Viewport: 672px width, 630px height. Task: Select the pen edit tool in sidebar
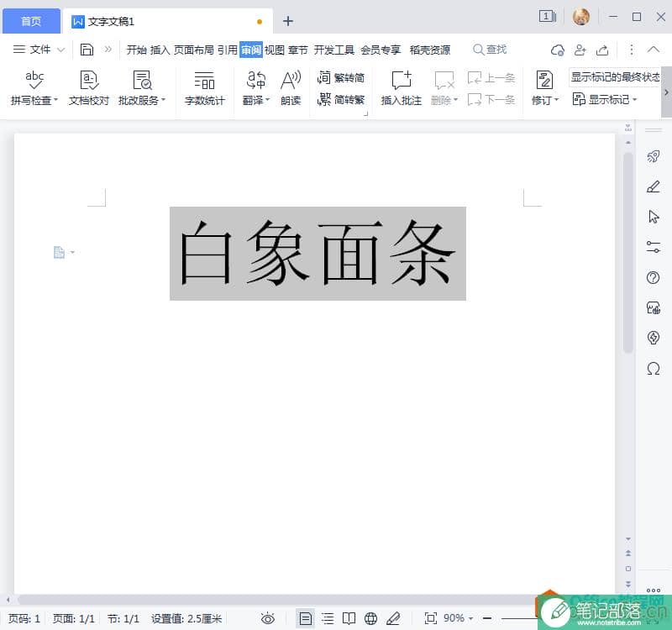(x=654, y=186)
